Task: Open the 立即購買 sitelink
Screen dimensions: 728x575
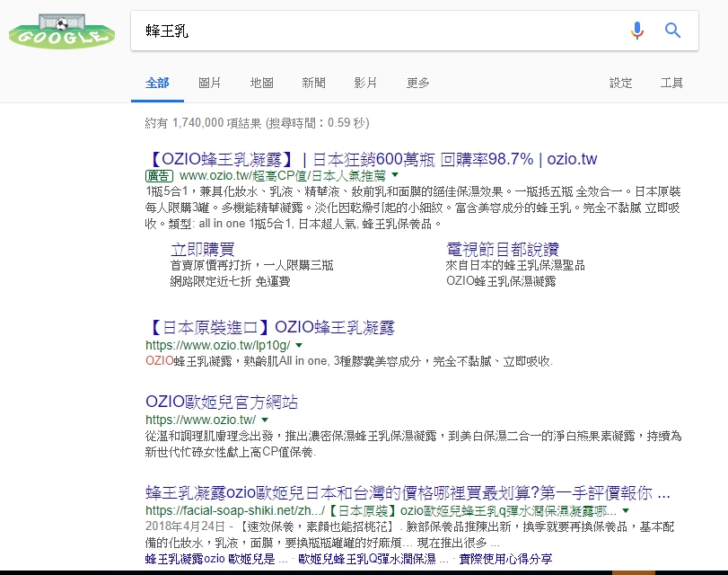Action: 203,250
